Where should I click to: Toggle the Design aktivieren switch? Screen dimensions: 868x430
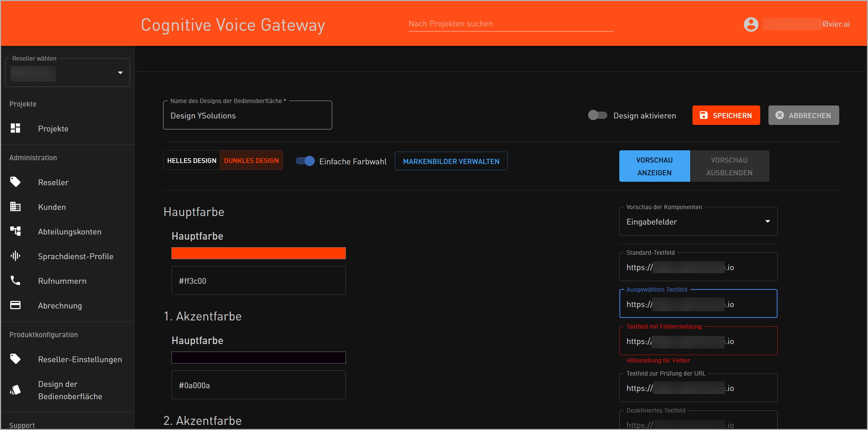[x=597, y=115]
